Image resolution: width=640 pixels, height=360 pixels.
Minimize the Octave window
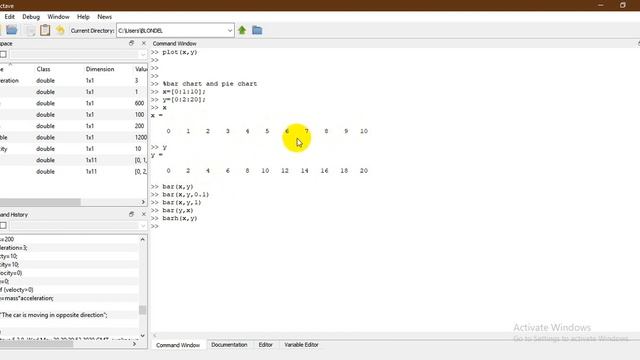coord(600,5)
